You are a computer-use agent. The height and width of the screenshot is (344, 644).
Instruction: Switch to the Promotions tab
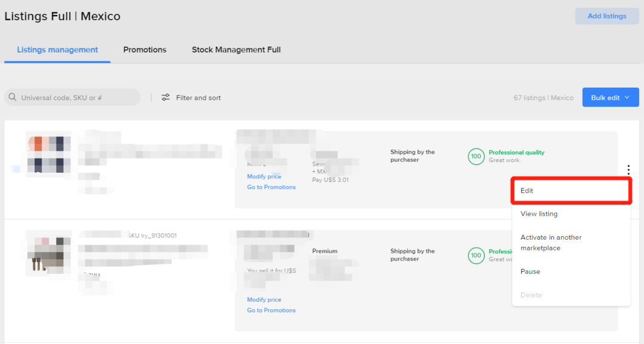click(144, 49)
